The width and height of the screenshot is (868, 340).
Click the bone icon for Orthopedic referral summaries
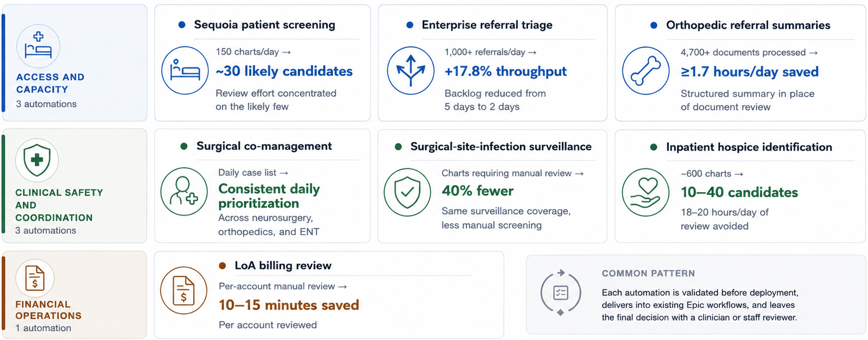646,71
